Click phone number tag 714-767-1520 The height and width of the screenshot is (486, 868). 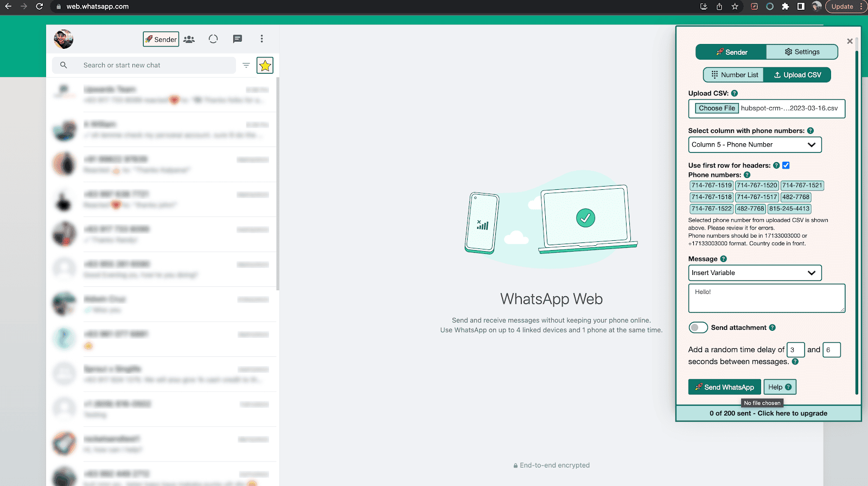[x=757, y=186]
